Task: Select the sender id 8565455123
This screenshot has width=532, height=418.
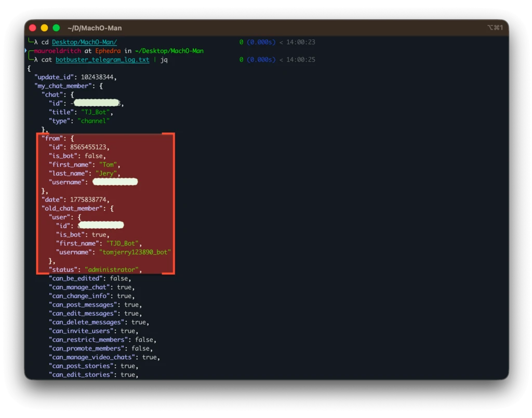Action: (89, 147)
